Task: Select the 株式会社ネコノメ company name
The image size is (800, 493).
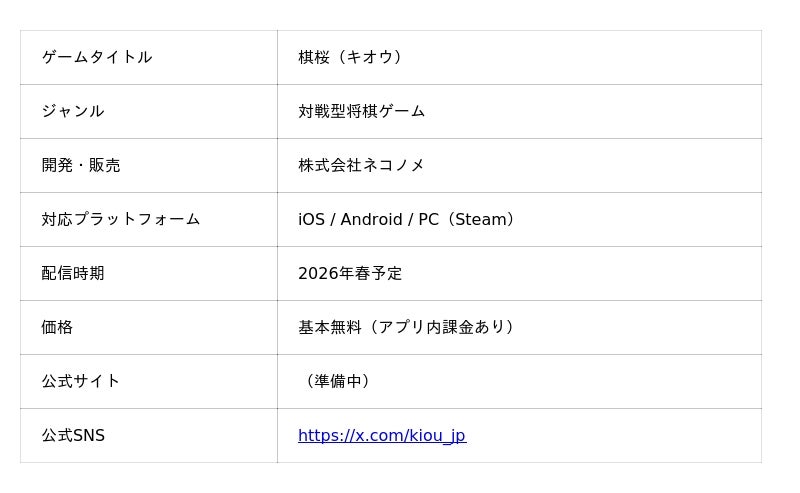Action: pyautogui.click(x=361, y=166)
